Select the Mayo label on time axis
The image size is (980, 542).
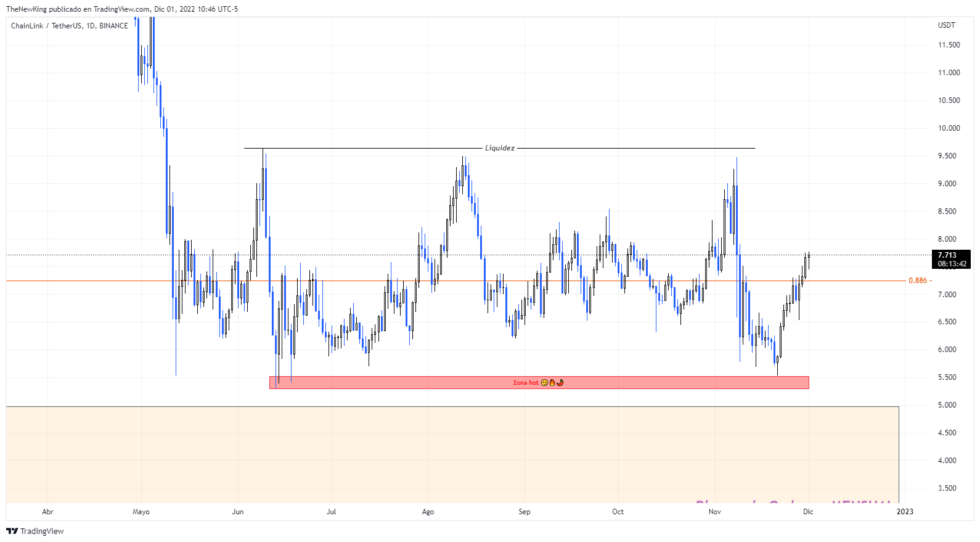[141, 512]
